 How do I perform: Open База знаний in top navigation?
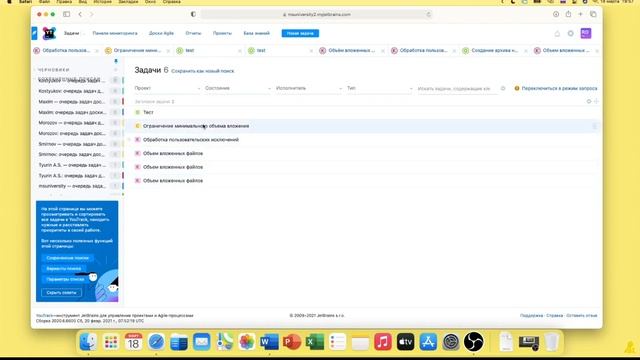[257, 33]
